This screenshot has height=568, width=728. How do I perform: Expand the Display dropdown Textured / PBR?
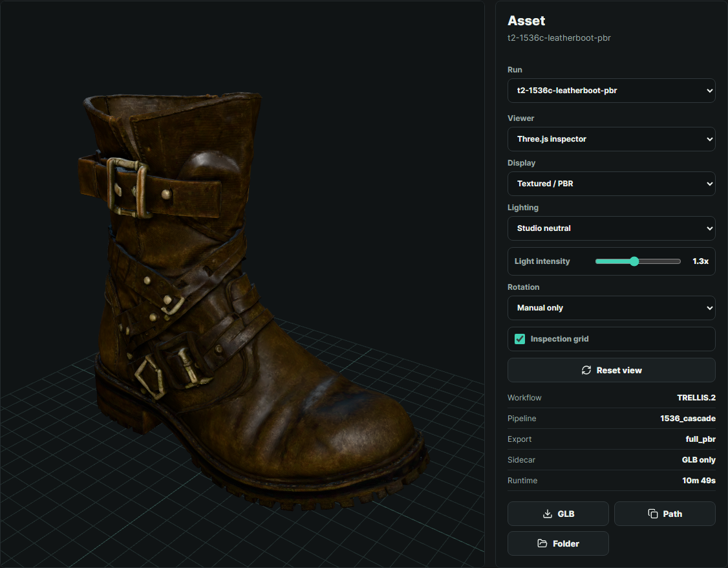(611, 184)
